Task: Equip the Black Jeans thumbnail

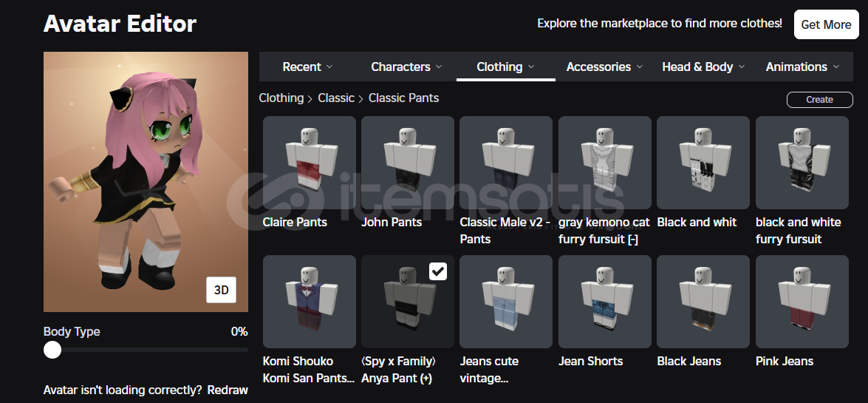Action: pos(703,302)
